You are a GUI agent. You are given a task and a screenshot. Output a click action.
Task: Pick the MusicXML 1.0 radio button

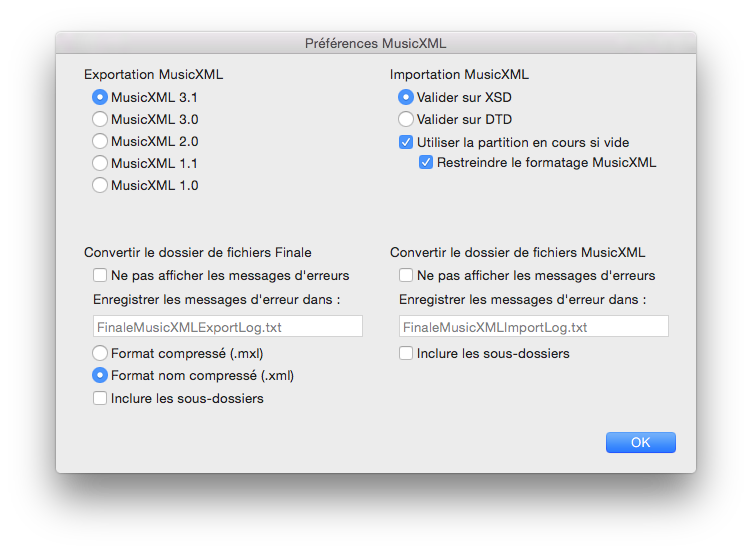pyautogui.click(x=100, y=185)
